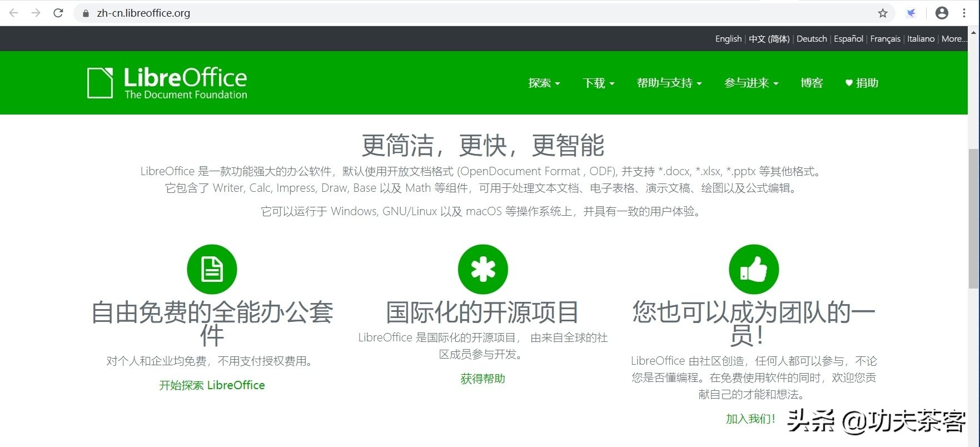This screenshot has width=980, height=447.
Task: Click the green asterisk icon circle
Action: (482, 269)
